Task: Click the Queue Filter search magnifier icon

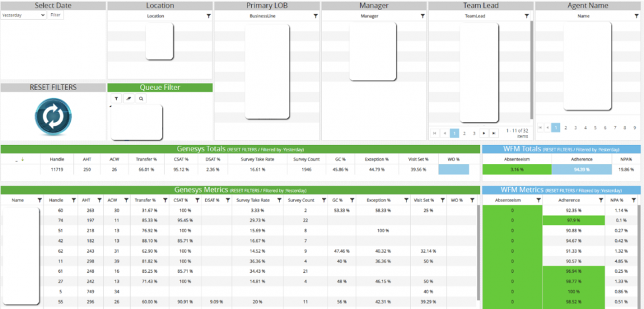Action: tap(141, 99)
